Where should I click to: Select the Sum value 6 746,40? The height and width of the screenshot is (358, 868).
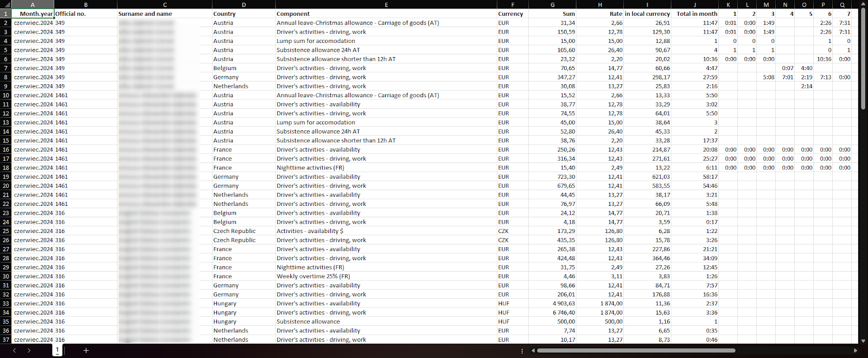pos(553,312)
